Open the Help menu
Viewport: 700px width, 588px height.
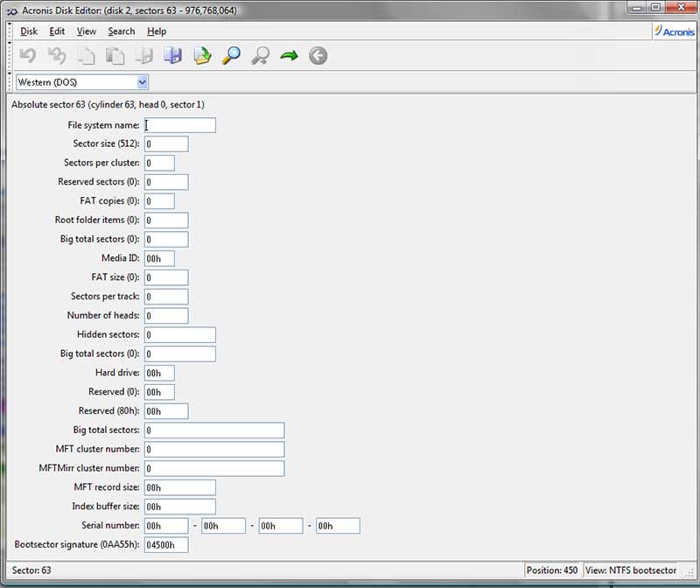157,31
